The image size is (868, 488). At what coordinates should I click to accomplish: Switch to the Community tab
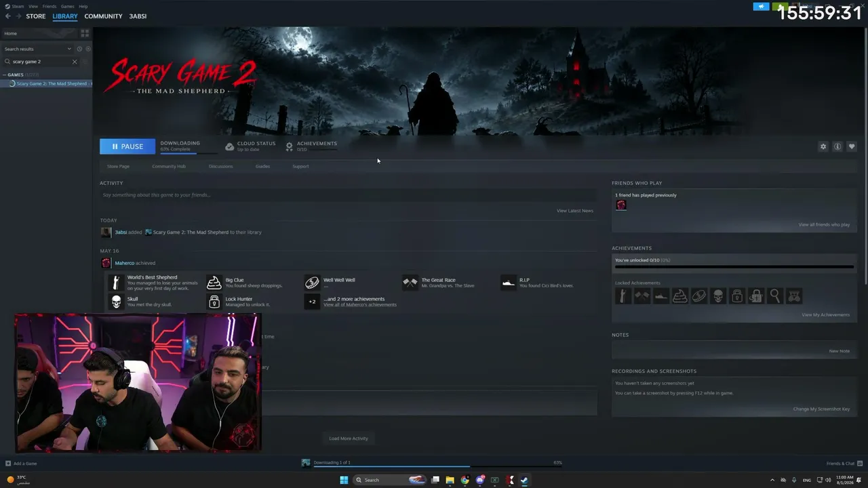click(103, 16)
